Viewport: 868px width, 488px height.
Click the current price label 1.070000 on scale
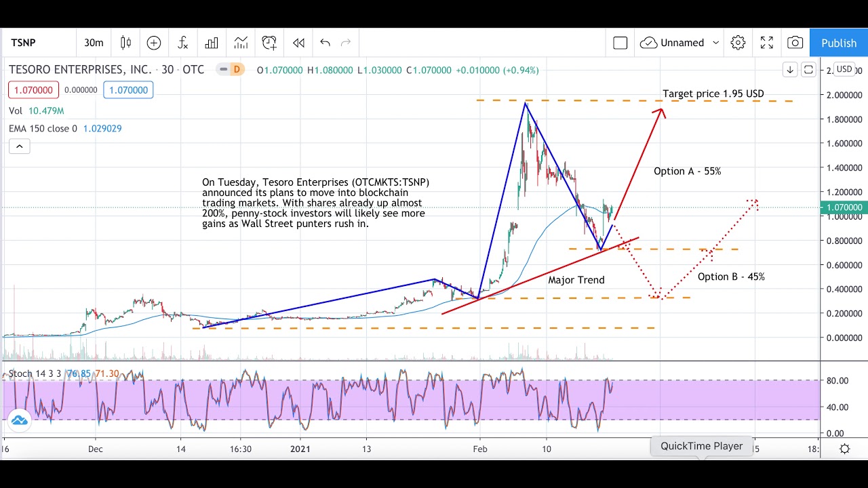844,207
